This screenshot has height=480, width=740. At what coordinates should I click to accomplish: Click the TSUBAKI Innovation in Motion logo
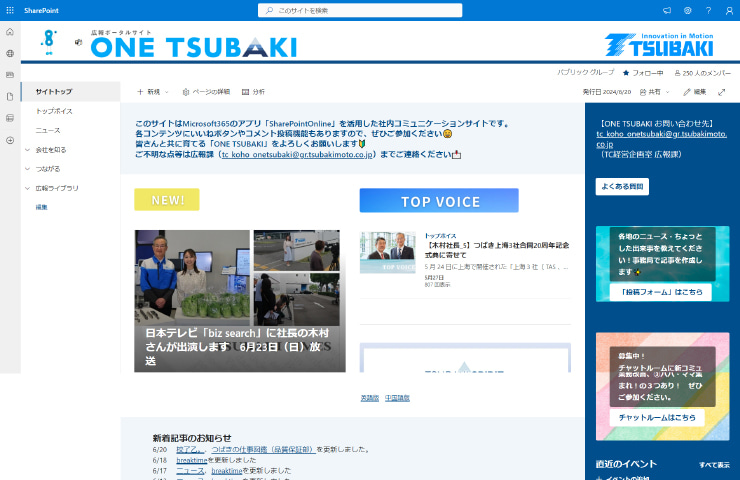[x=659, y=45]
